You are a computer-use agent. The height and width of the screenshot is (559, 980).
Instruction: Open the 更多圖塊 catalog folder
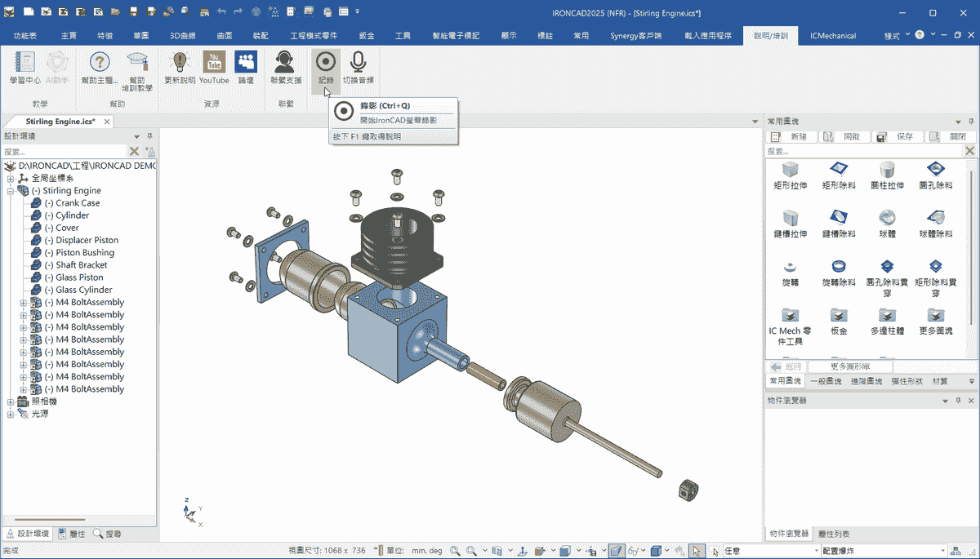tap(936, 315)
